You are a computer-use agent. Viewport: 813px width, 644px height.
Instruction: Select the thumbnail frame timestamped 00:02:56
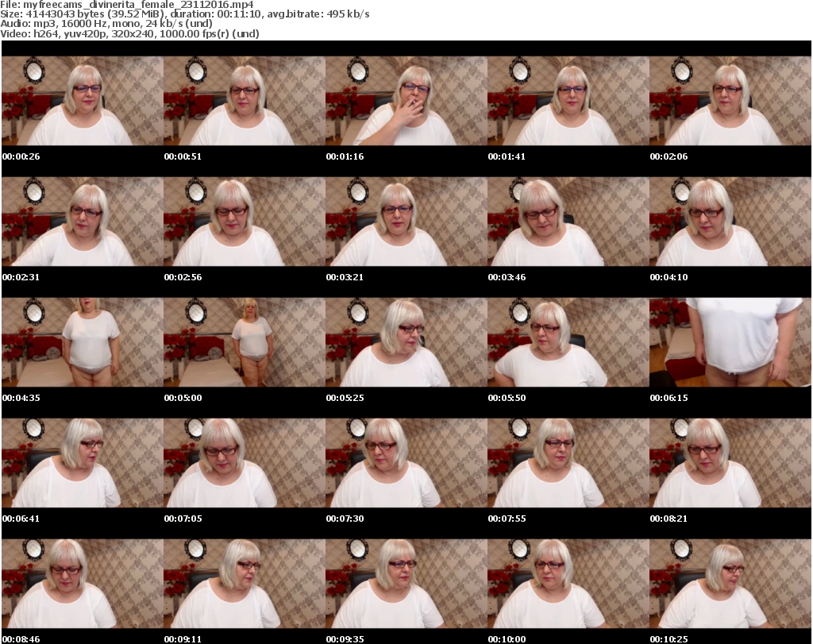click(x=245, y=222)
